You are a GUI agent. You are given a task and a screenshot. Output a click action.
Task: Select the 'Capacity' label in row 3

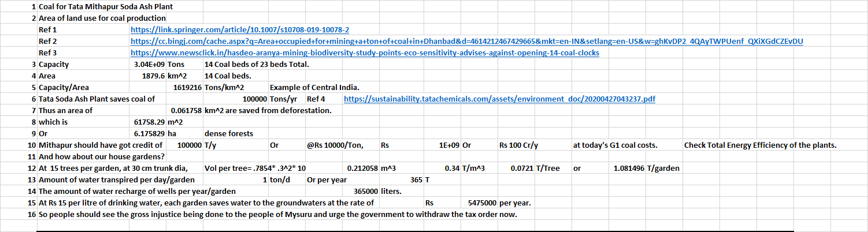[53, 64]
